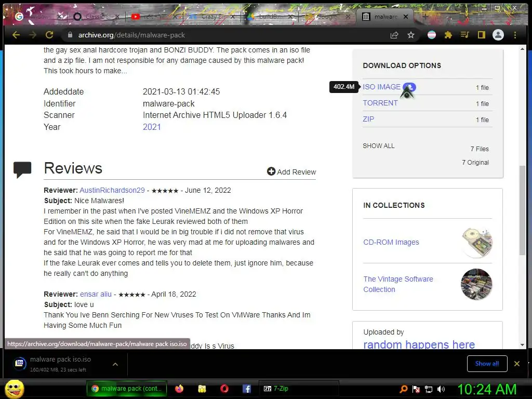The width and height of the screenshot is (532, 399).
Task: Click the page scroll-up arrow
Action: 522,49
